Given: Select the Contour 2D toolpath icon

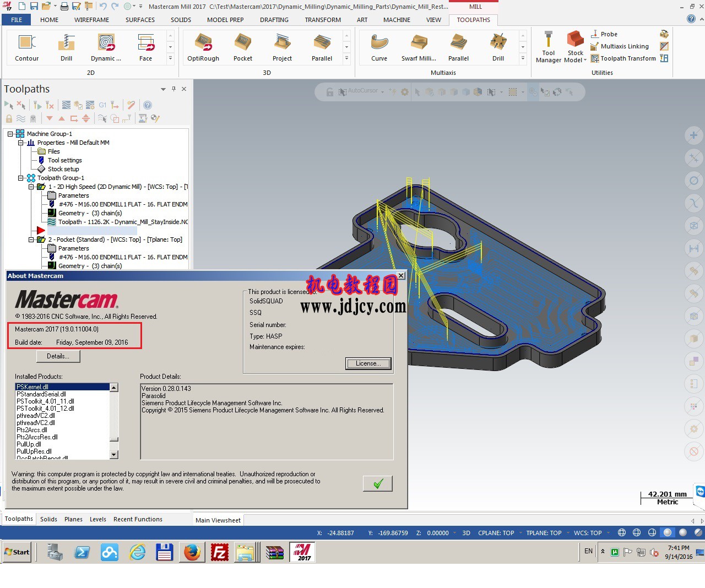Looking at the screenshot, I should (x=26, y=47).
